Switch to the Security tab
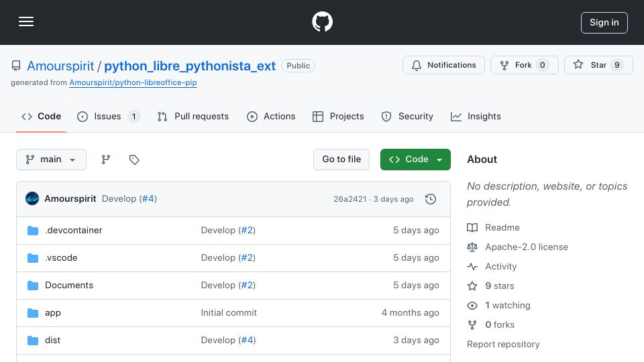This screenshot has height=362, width=644. 407,117
